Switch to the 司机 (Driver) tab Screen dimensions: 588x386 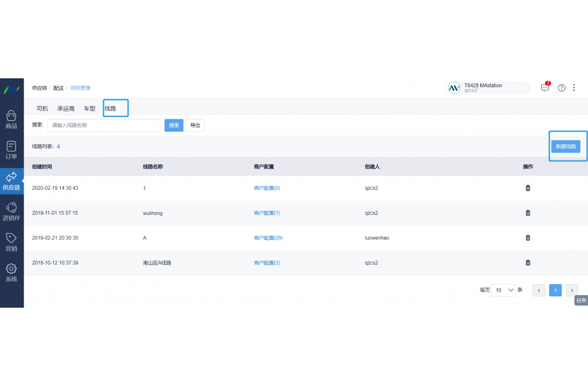point(43,108)
